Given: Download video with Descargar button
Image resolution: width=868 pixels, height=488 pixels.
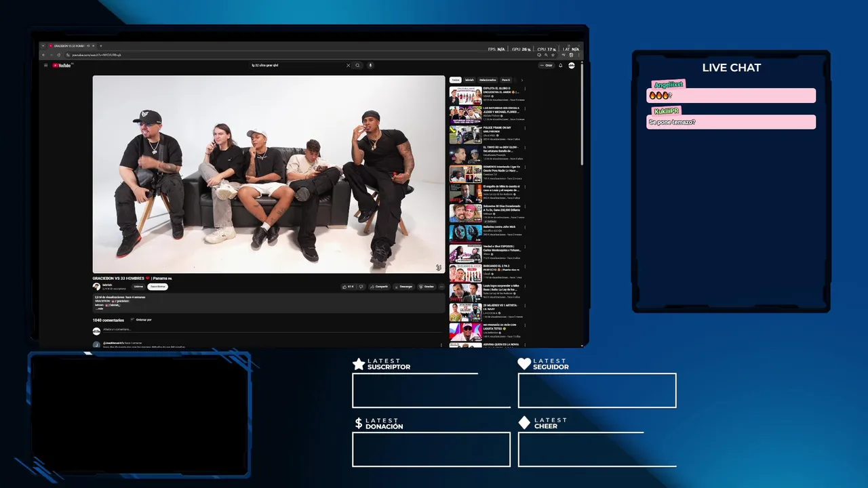Looking at the screenshot, I should [x=403, y=287].
